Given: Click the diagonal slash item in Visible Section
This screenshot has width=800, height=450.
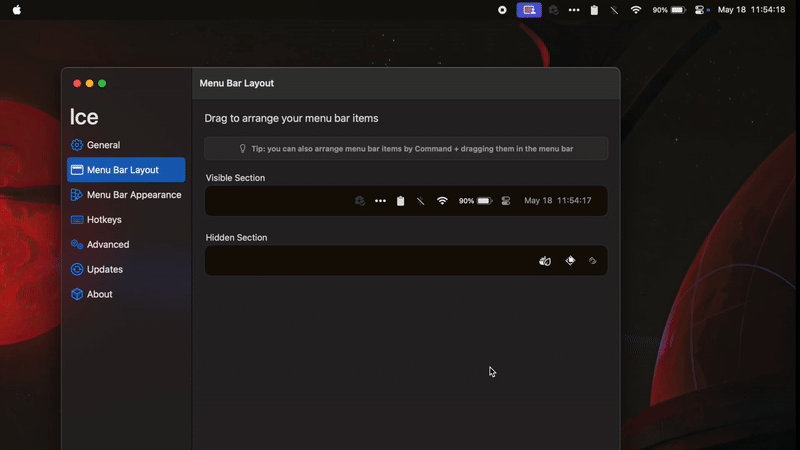Looking at the screenshot, I should coord(420,201).
